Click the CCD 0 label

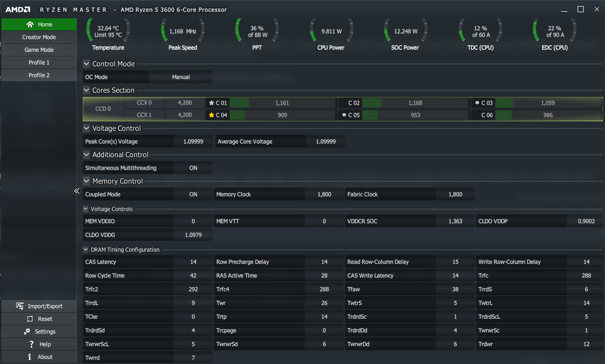(103, 109)
